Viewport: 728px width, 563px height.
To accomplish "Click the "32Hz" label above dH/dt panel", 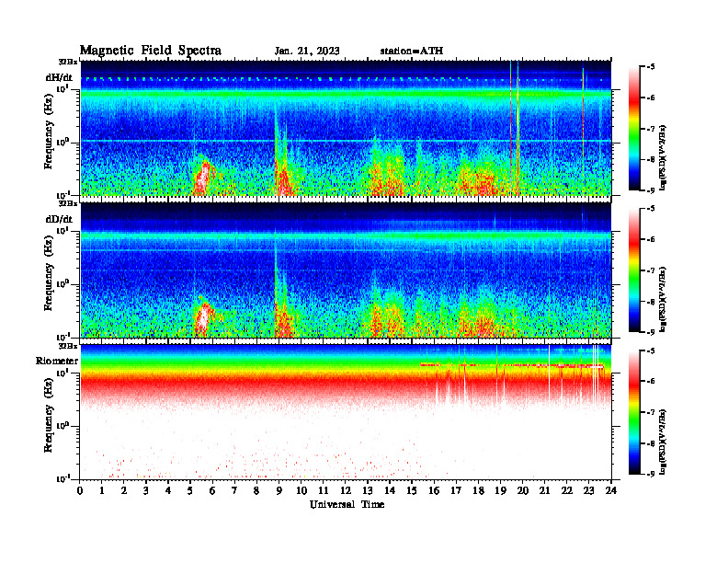I will pos(68,62).
